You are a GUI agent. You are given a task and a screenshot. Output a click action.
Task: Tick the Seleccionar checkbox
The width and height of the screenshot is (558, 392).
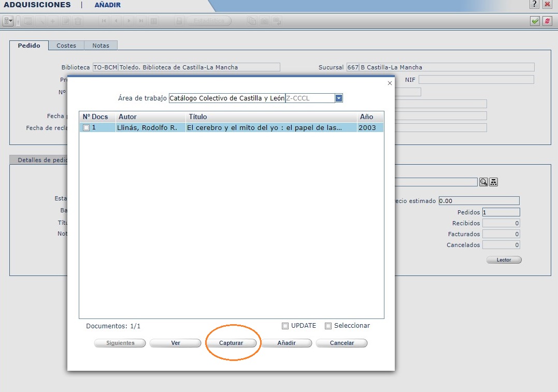point(328,326)
